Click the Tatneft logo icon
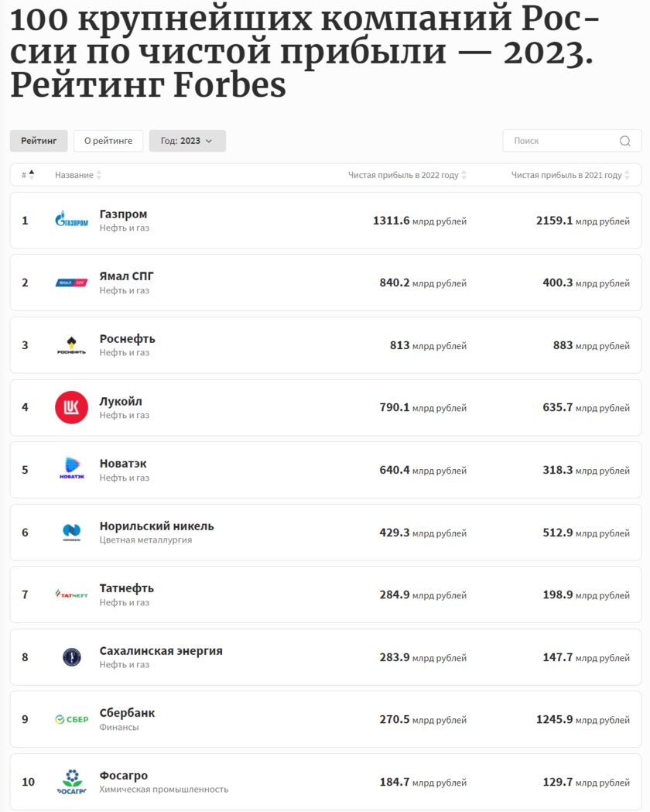Viewport: 650px width, 812px height. (71, 594)
